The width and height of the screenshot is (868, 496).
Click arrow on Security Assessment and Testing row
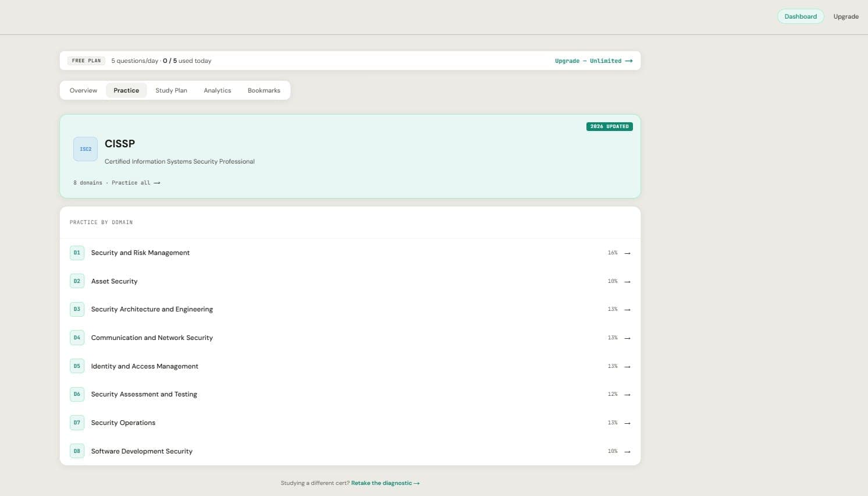(x=627, y=395)
